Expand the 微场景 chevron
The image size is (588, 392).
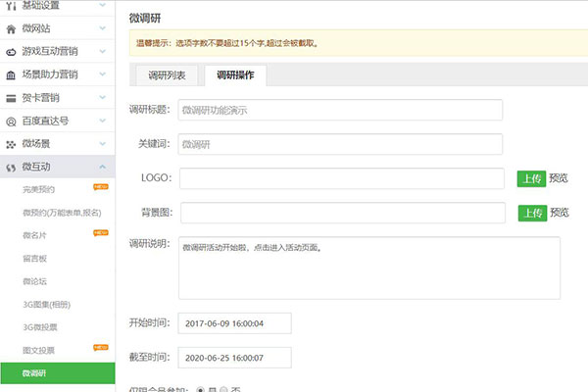pyautogui.click(x=102, y=144)
